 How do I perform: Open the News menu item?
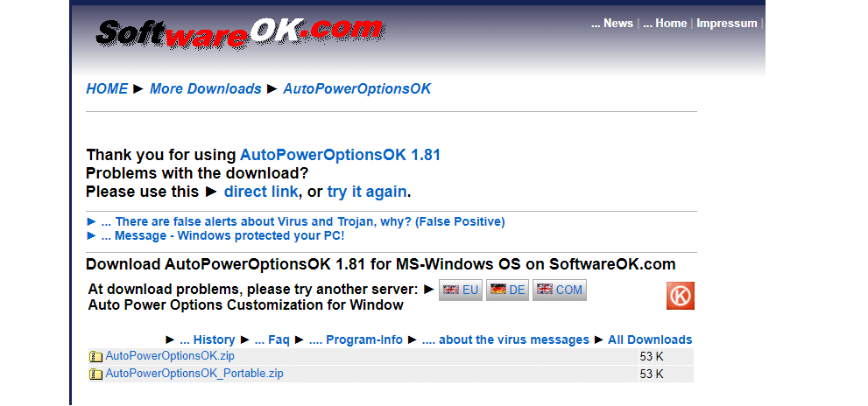point(611,24)
